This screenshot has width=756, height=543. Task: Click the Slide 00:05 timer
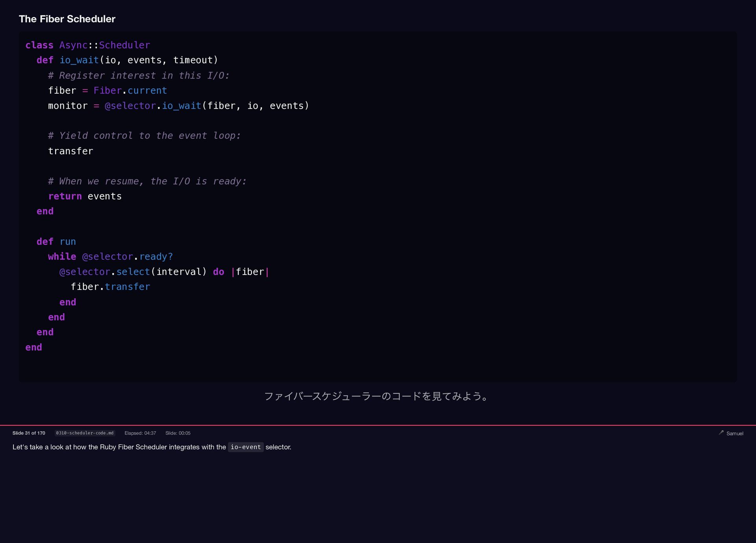(178, 433)
